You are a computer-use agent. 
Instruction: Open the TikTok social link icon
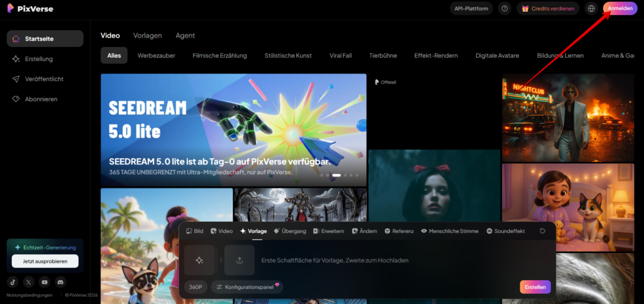(13, 282)
